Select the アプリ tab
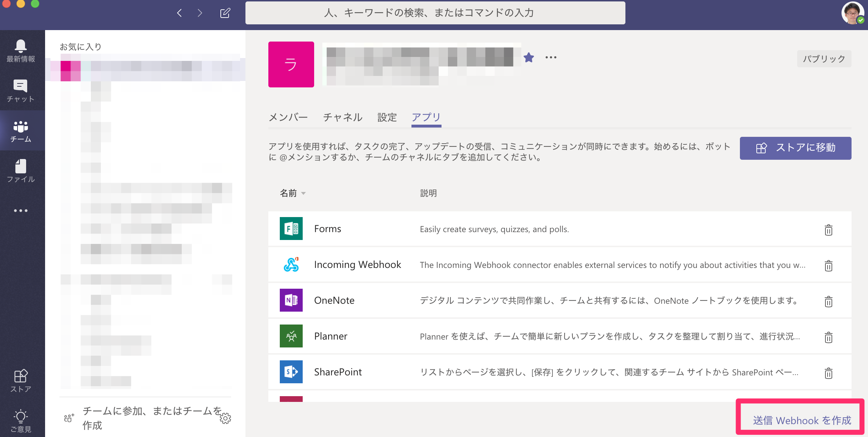The height and width of the screenshot is (437, 868). (426, 117)
